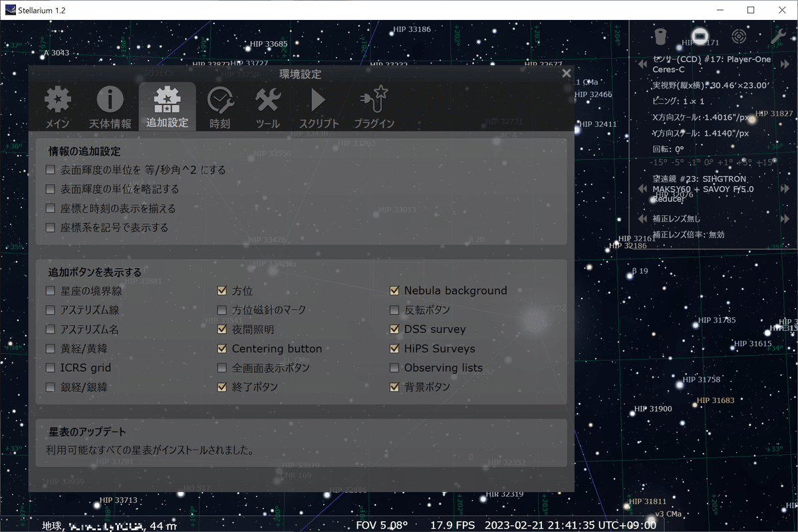798x532 pixels.
Task: Switch to the 天体情報 tab
Action: 110,107
